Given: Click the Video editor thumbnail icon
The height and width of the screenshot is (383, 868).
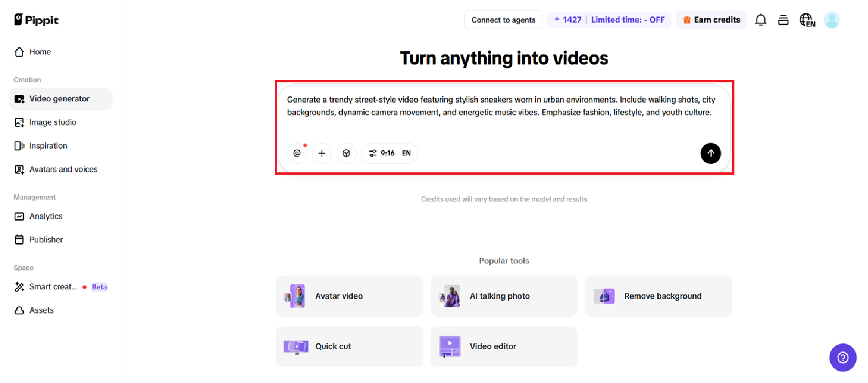Looking at the screenshot, I should click(x=450, y=347).
